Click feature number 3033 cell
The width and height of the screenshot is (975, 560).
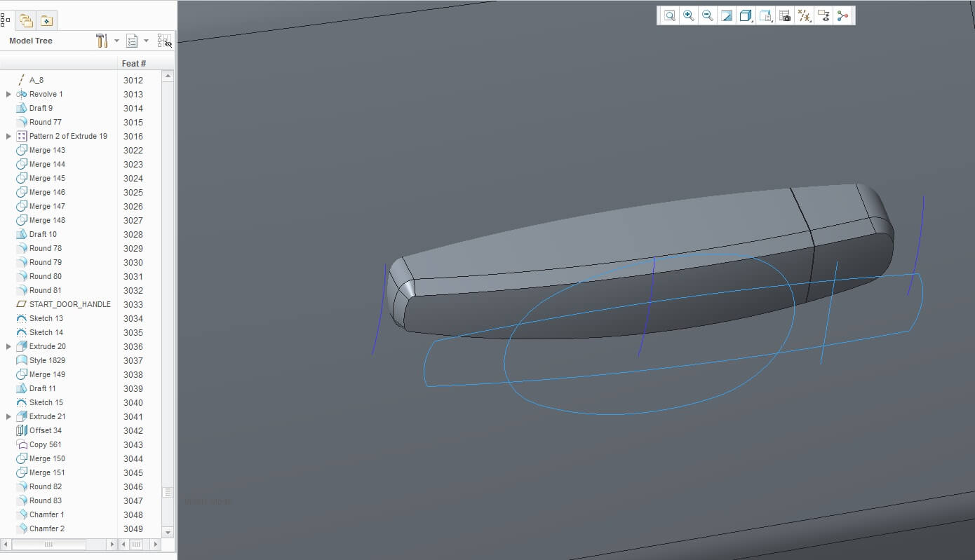[133, 304]
